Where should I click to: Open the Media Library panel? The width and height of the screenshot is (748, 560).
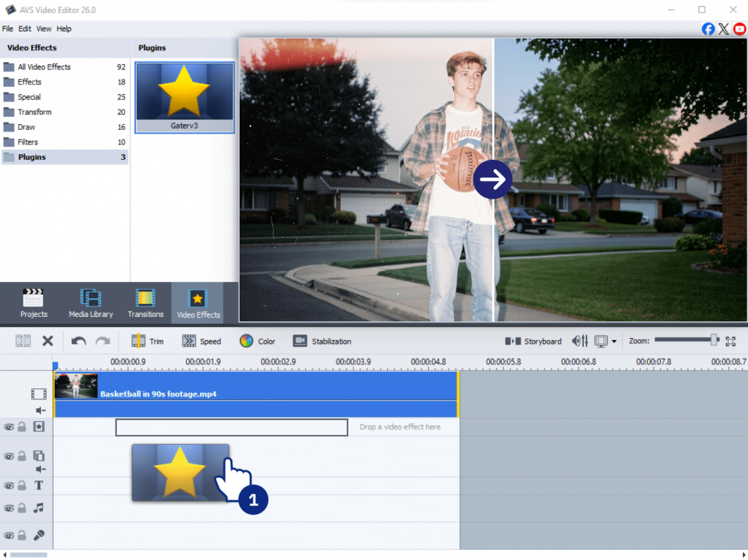pyautogui.click(x=91, y=304)
